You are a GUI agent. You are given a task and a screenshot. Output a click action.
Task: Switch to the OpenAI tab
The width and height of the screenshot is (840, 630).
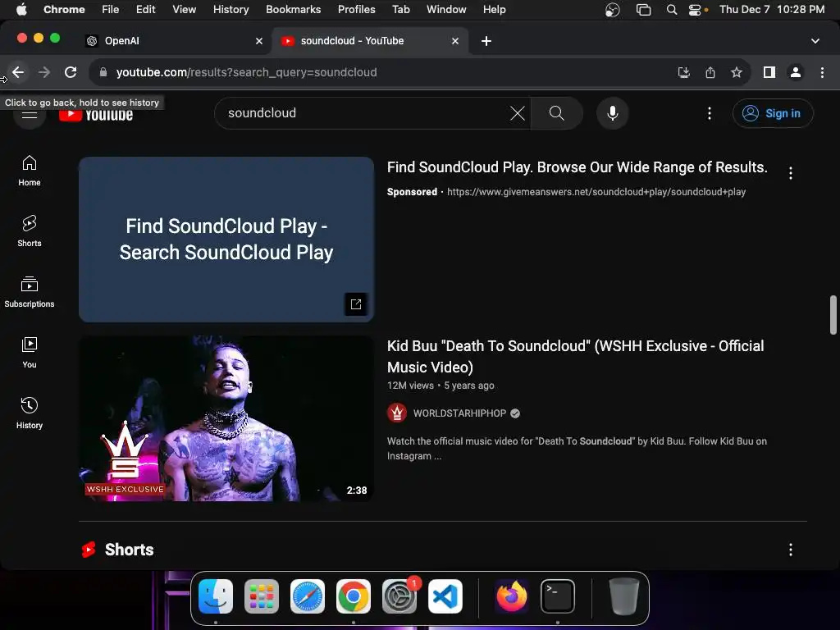click(174, 41)
